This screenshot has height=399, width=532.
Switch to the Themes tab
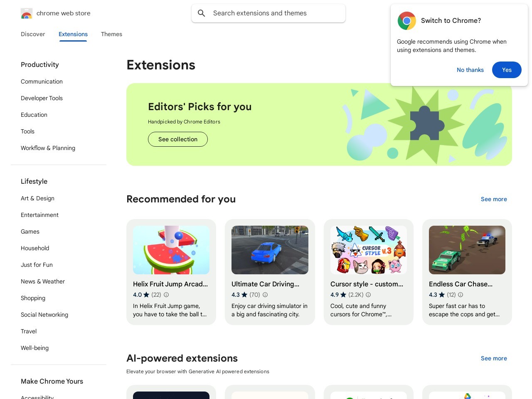tap(111, 34)
